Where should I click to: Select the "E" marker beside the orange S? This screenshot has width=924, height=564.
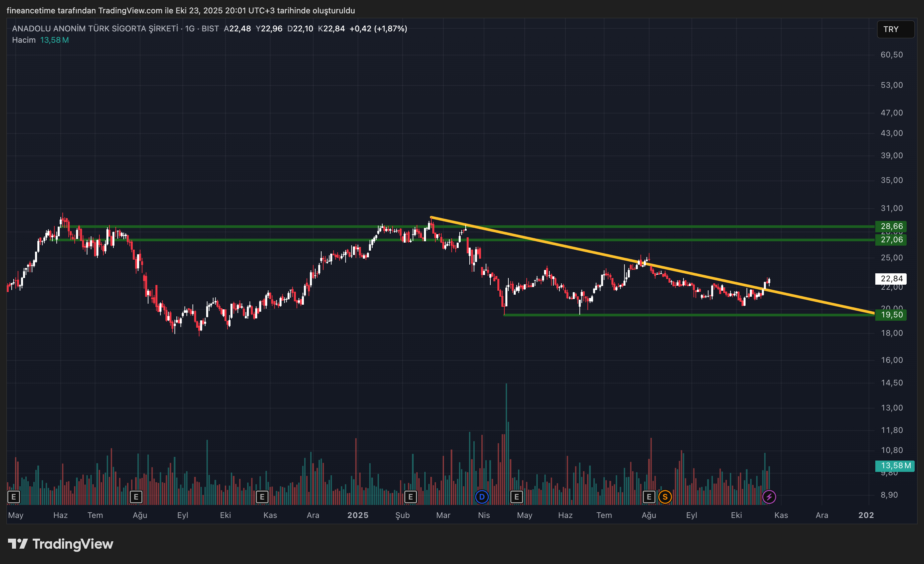click(x=649, y=497)
